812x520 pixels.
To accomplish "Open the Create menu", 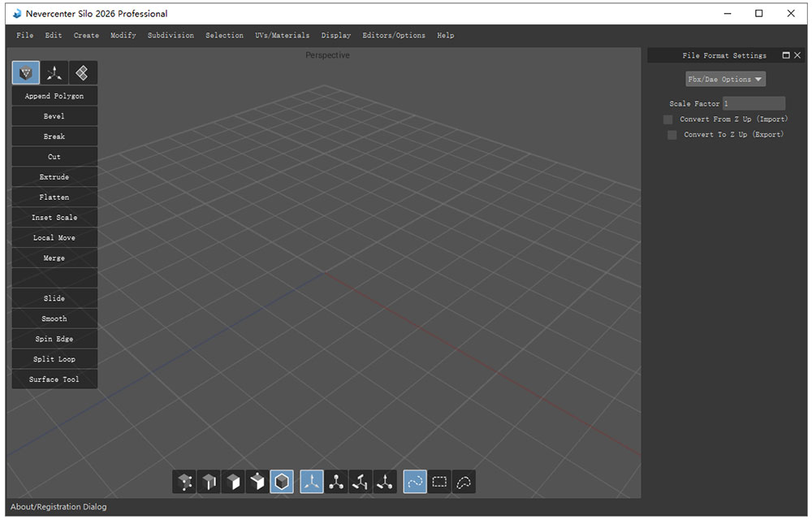I will [86, 36].
